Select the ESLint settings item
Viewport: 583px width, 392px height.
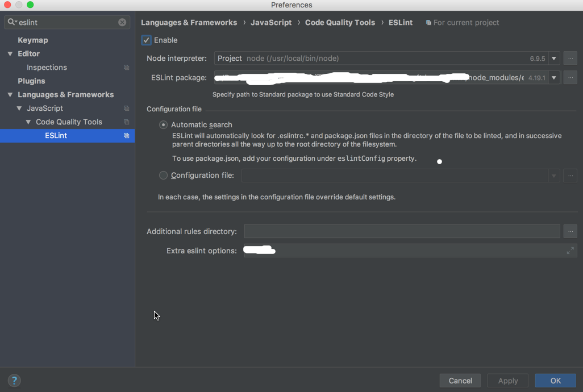67,136
